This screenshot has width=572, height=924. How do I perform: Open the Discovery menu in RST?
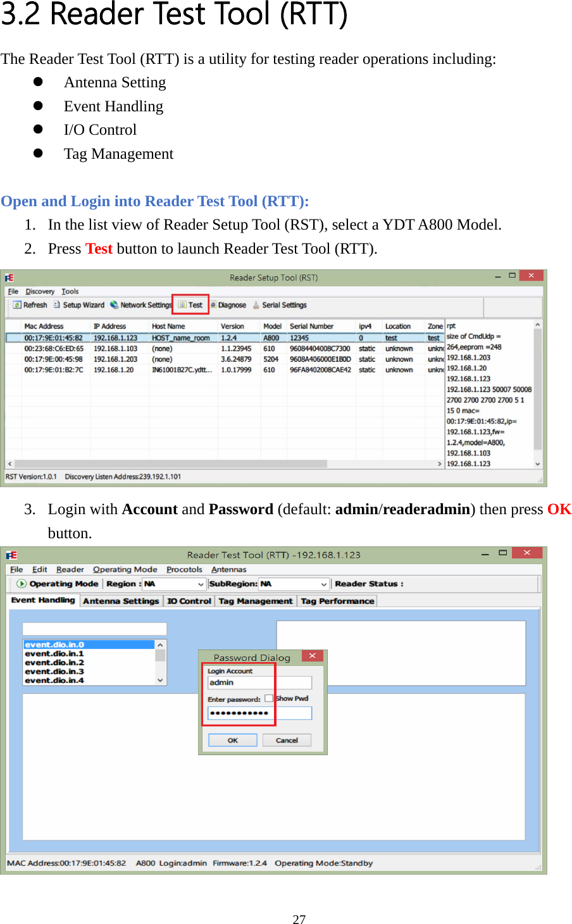[x=40, y=291]
